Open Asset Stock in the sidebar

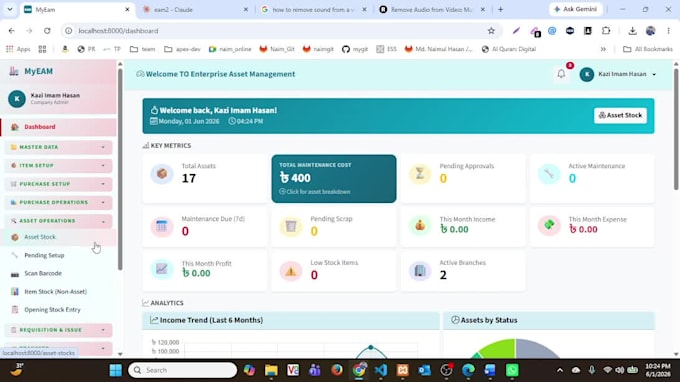tap(58, 237)
